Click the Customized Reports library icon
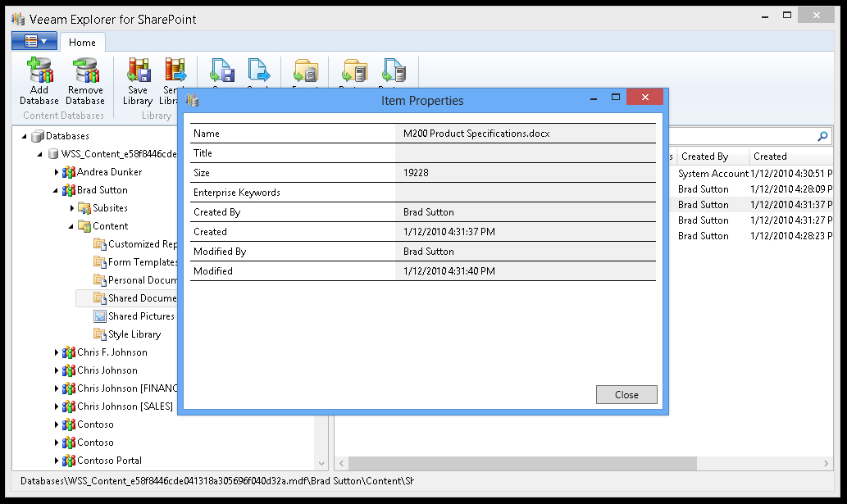This screenshot has width=847, height=504. 100,244
